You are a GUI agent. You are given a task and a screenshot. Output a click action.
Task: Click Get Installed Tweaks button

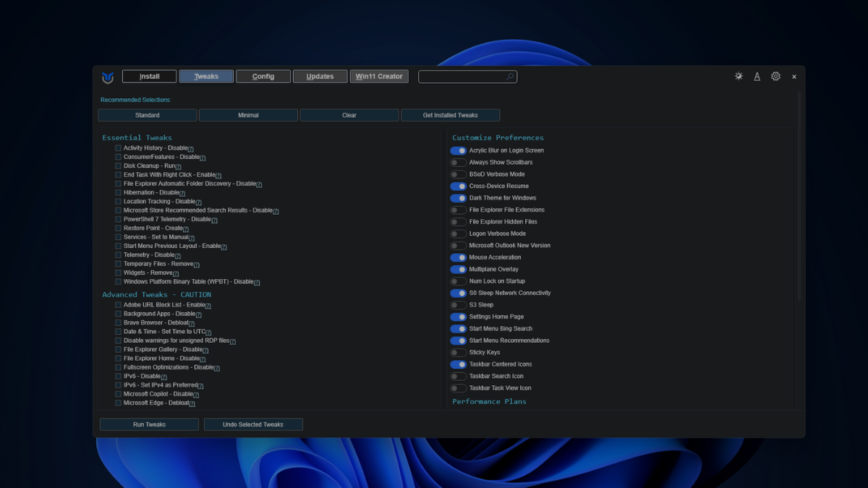click(x=450, y=115)
